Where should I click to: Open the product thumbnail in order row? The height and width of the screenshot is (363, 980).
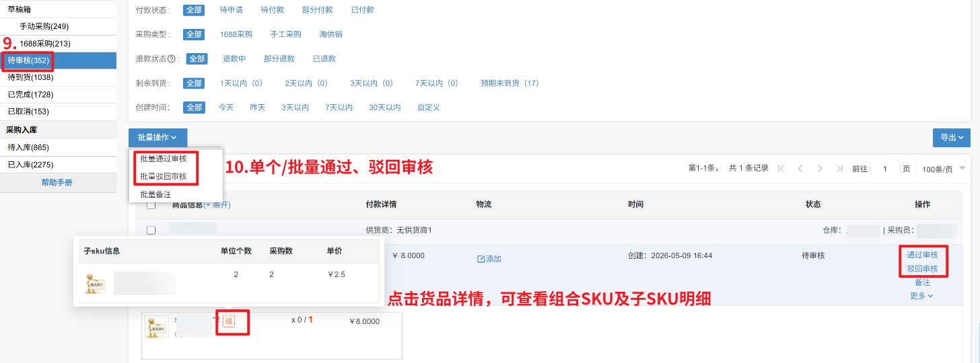pyautogui.click(x=157, y=327)
